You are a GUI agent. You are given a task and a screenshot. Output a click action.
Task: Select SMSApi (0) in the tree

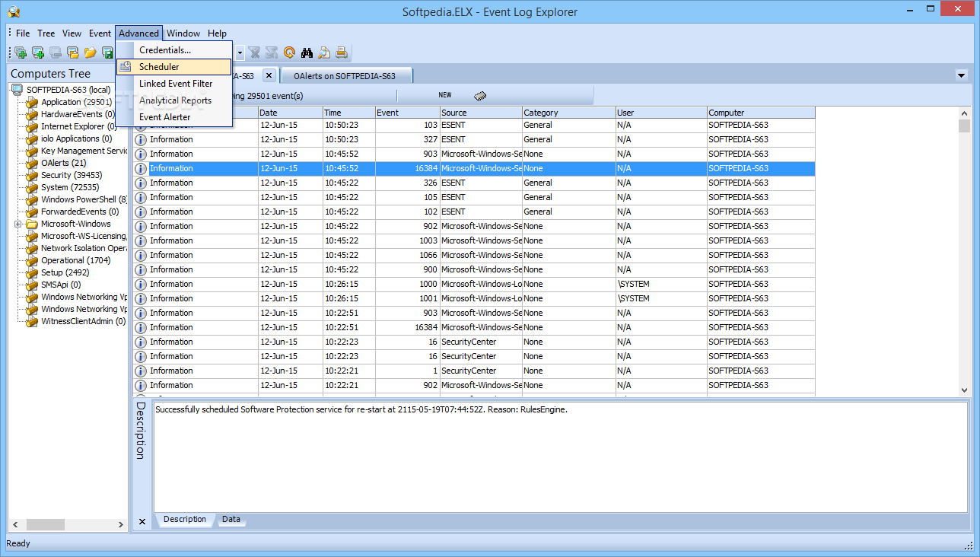pyautogui.click(x=61, y=285)
